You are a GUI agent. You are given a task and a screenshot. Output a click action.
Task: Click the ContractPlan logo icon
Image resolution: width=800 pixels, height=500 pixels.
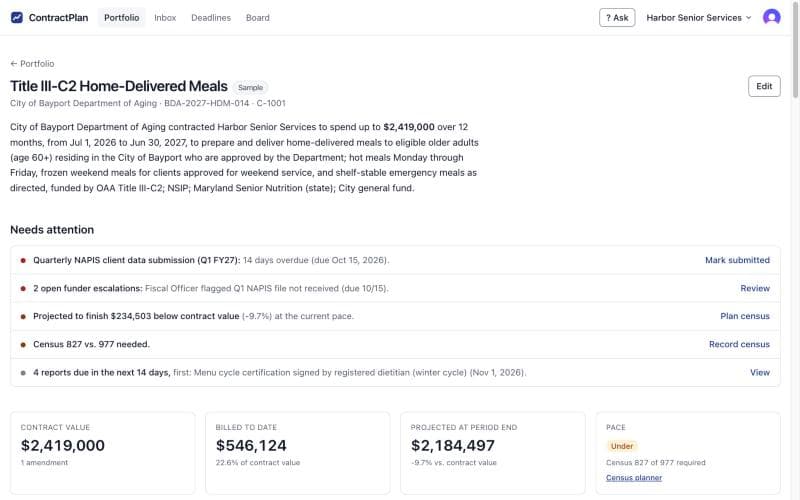17,17
